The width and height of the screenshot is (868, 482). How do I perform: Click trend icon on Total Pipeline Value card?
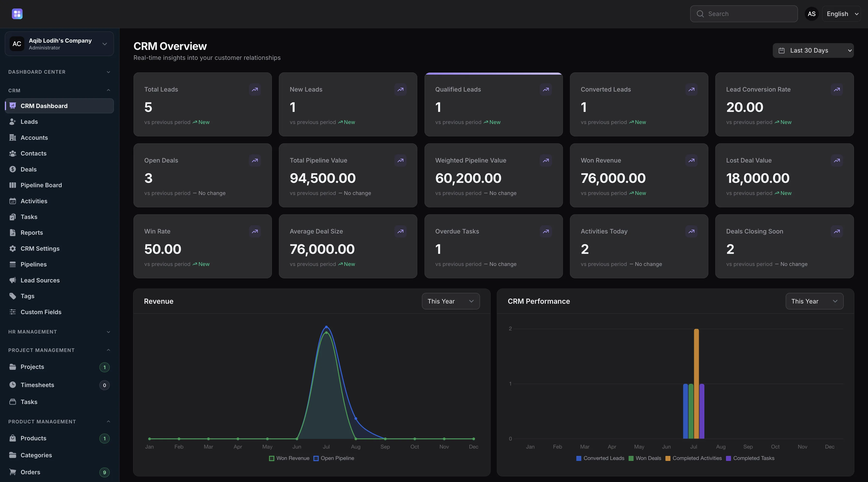400,161
